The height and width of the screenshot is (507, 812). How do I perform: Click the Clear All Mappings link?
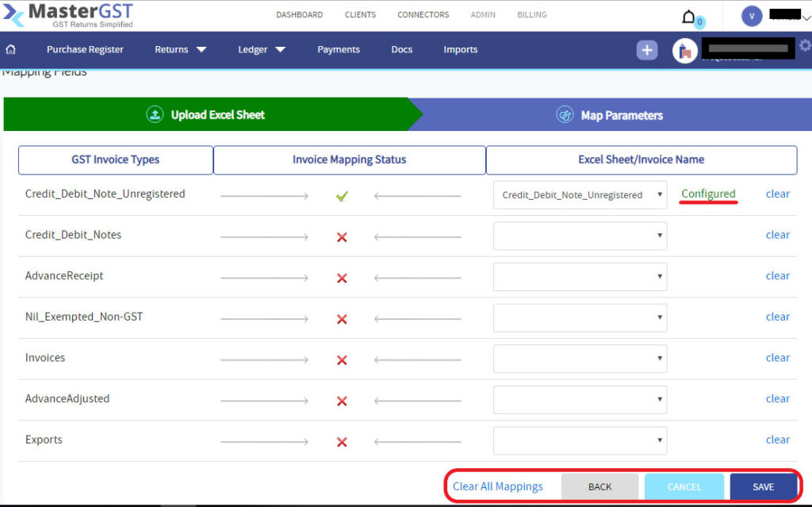[498, 486]
